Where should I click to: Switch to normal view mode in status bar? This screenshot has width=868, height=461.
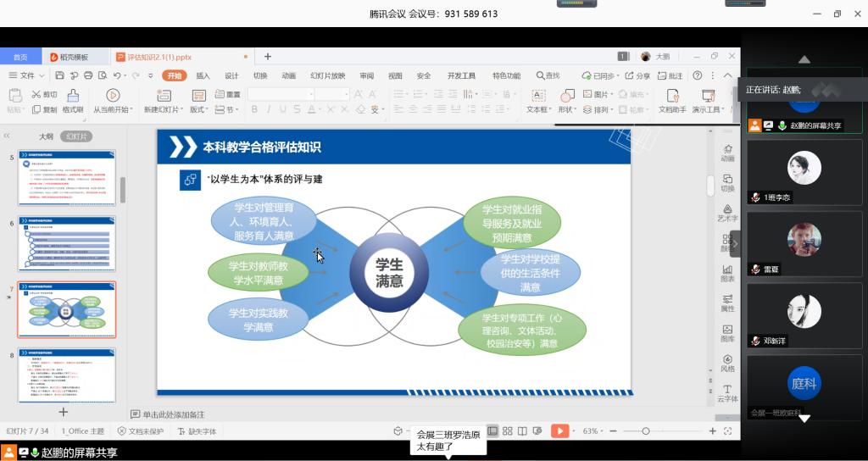click(x=492, y=431)
